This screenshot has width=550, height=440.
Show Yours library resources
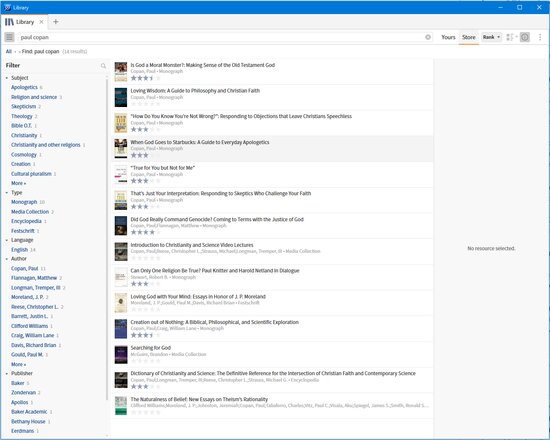448,37
